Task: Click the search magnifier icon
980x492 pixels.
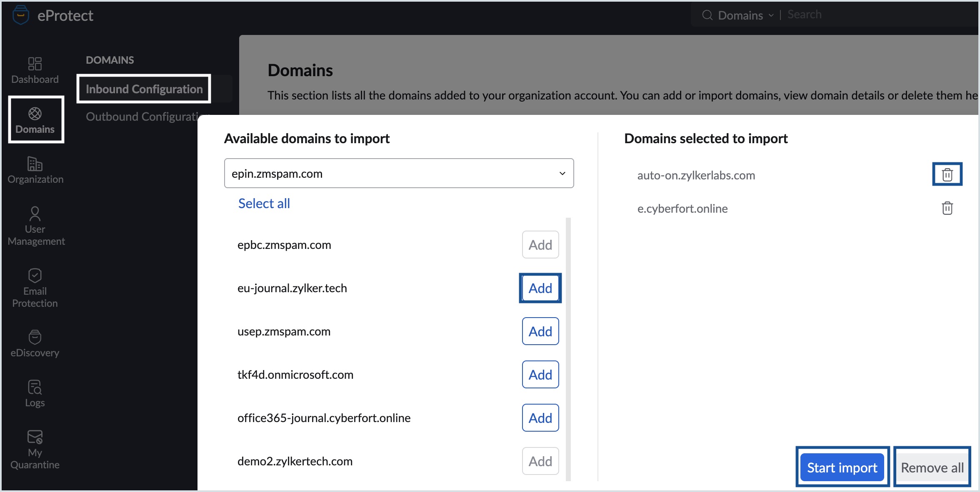Action: pyautogui.click(x=707, y=15)
